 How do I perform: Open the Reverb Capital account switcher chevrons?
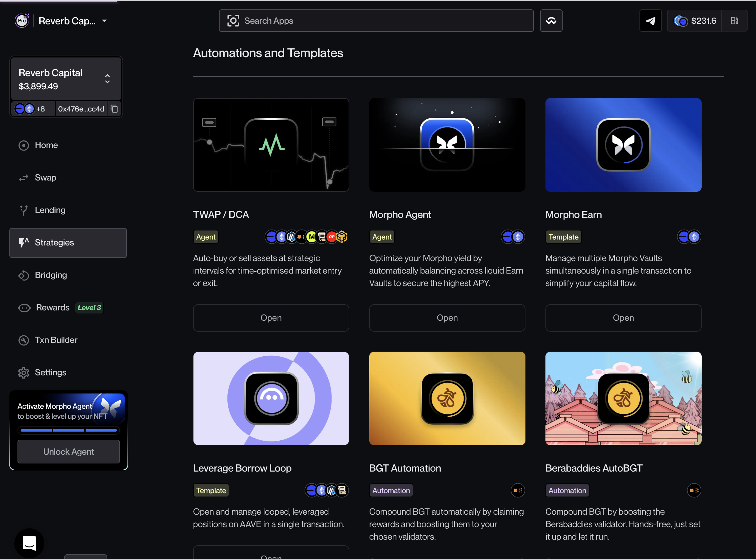pyautogui.click(x=107, y=79)
